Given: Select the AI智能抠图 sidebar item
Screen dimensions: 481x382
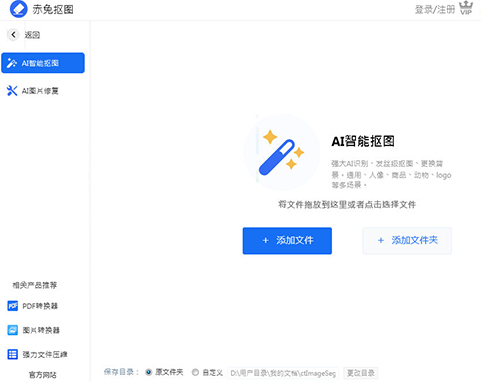Looking at the screenshot, I should pyautogui.click(x=43, y=63).
